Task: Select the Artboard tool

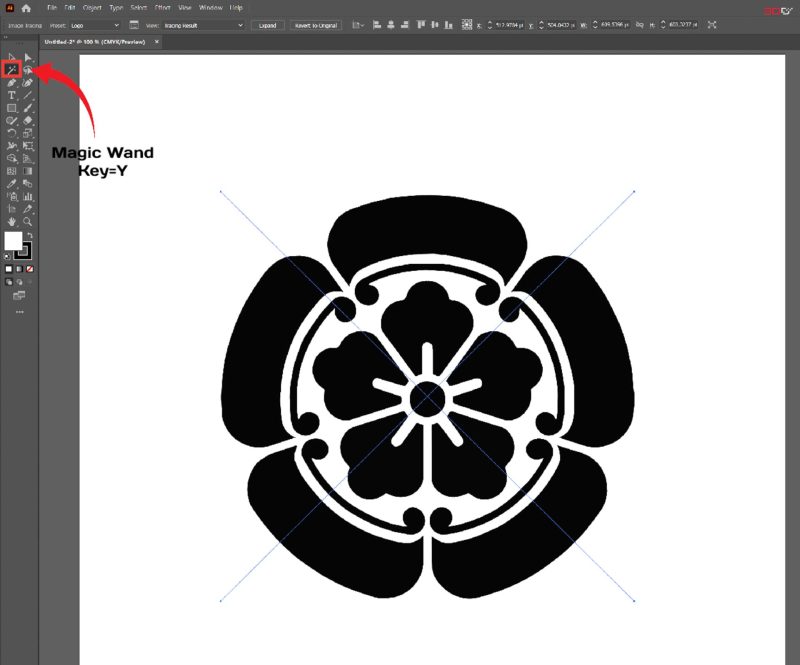Action: pyautogui.click(x=11, y=209)
